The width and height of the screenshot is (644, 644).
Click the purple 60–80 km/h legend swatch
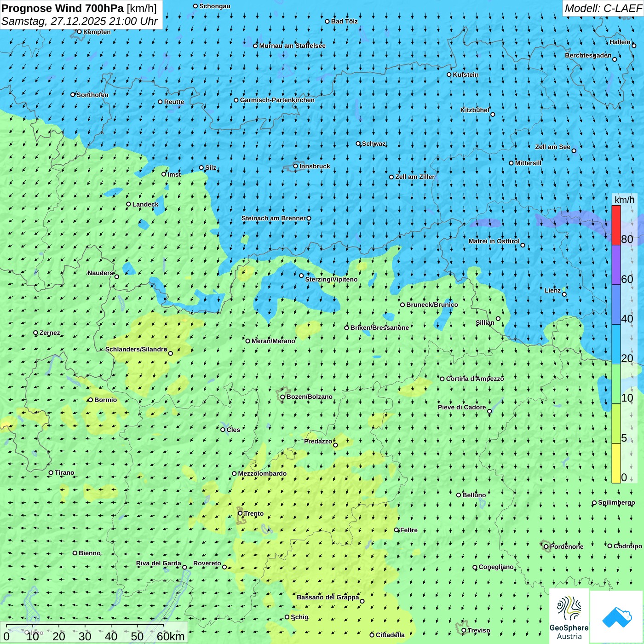point(616,265)
